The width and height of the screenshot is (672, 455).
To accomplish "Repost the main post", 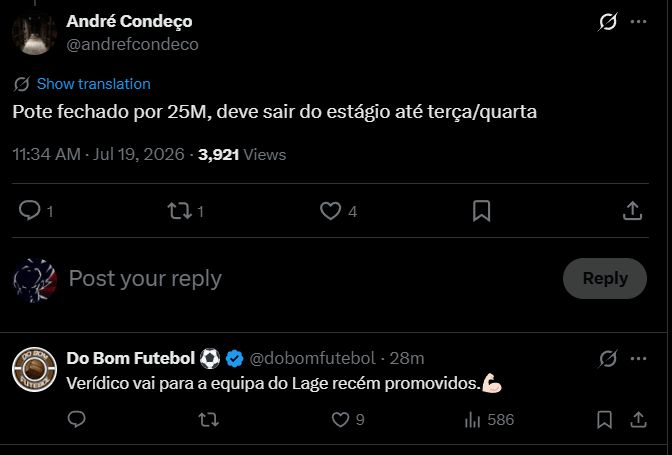I will click(x=180, y=211).
